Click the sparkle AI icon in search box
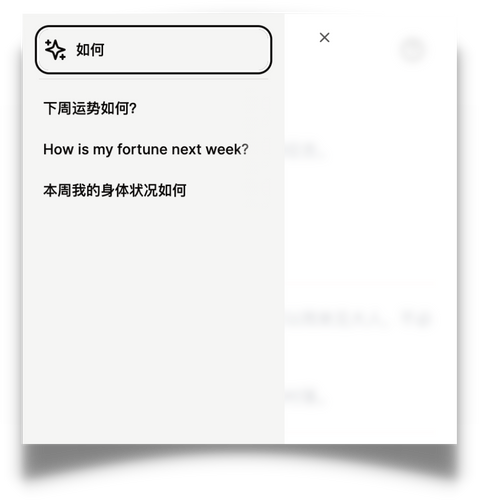This screenshot has width=479, height=500. pos(55,50)
